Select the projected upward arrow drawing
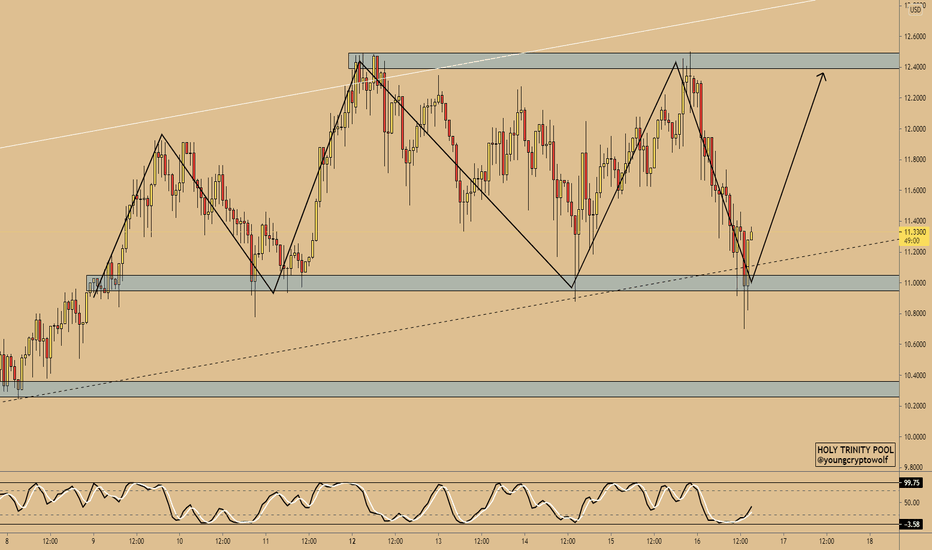 tap(788, 177)
